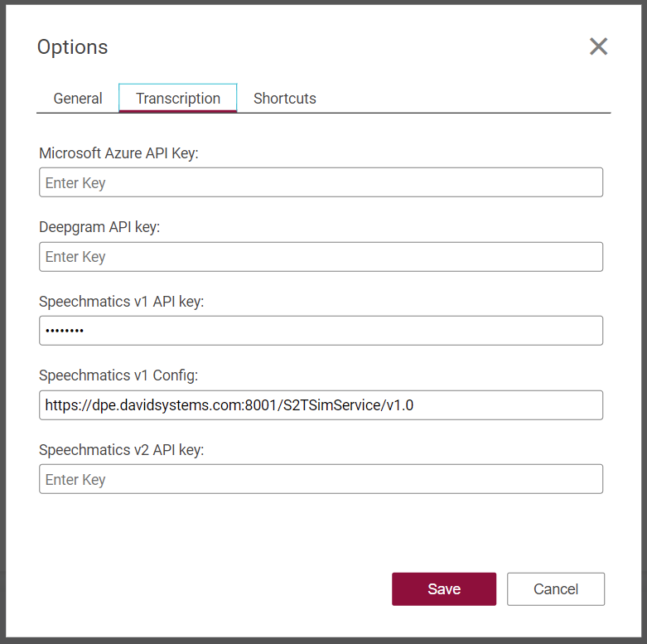Image resolution: width=647 pixels, height=644 pixels.
Task: Click the 'Speechmatics v1 API key:' label
Action: click(x=121, y=302)
